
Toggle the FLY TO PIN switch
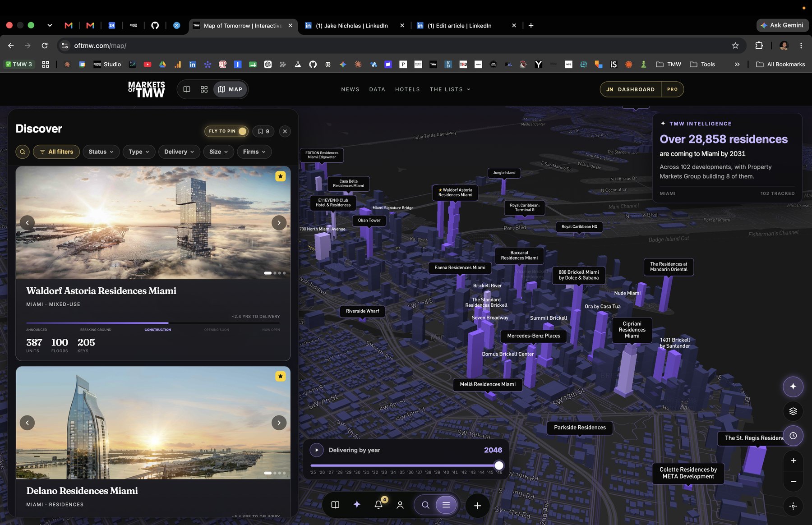pos(226,131)
